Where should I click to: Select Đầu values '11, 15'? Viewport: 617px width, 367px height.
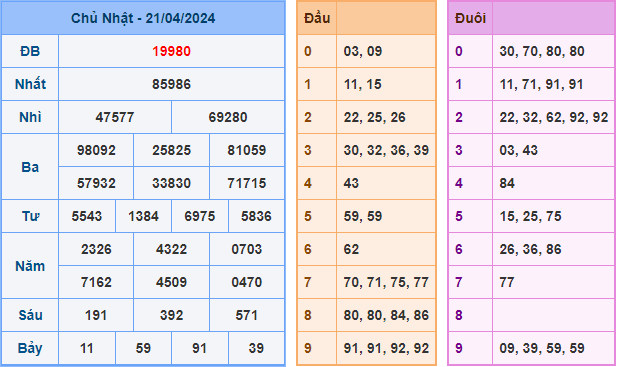(x=363, y=84)
